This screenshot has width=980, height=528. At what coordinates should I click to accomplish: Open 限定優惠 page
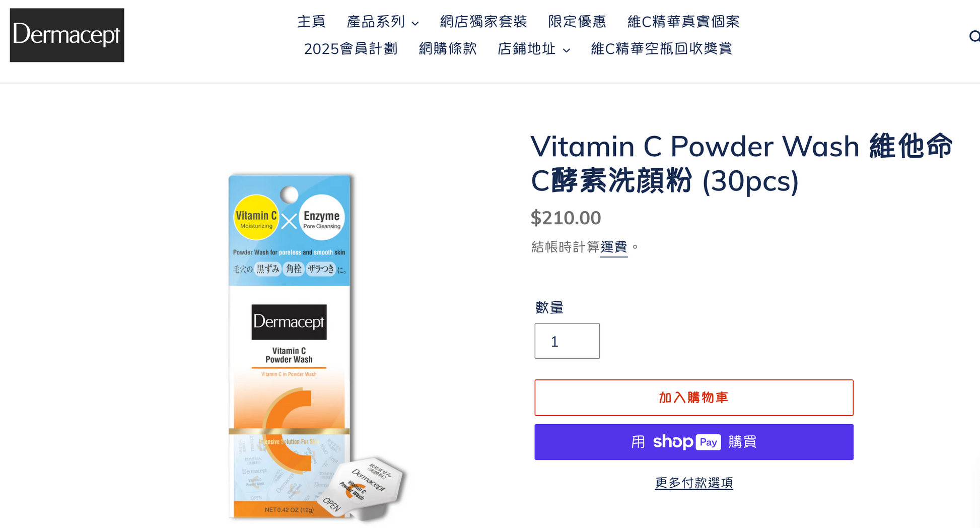(x=577, y=22)
